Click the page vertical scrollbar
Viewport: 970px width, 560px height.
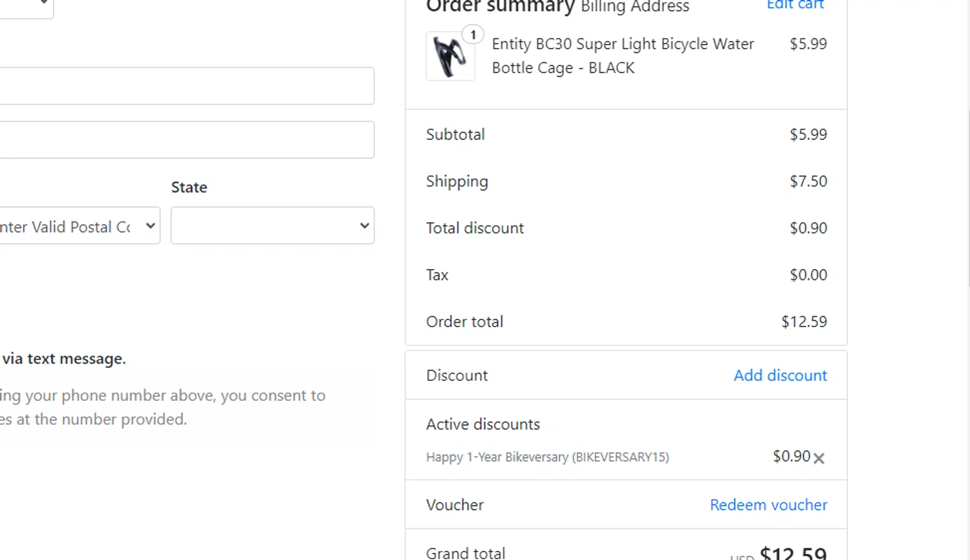pos(967,194)
